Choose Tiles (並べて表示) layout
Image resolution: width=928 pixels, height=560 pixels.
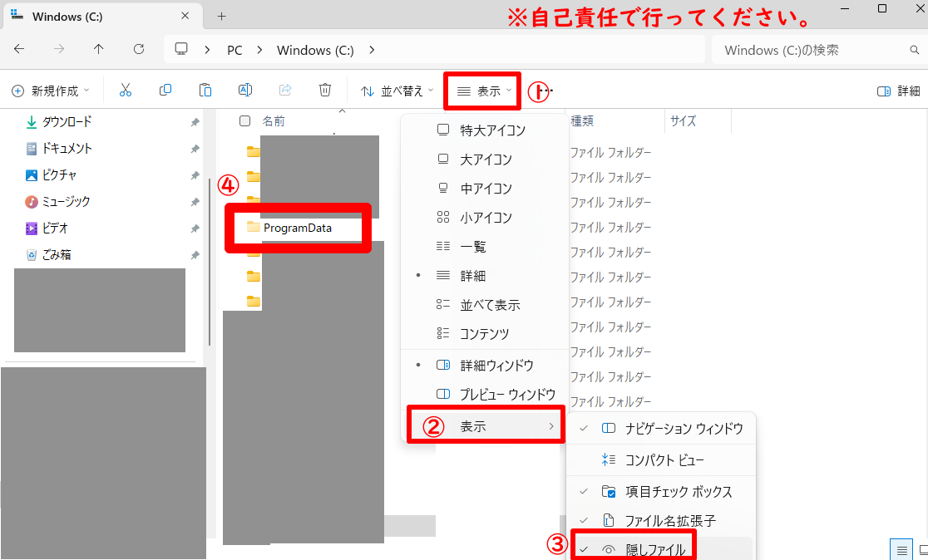pos(484,305)
